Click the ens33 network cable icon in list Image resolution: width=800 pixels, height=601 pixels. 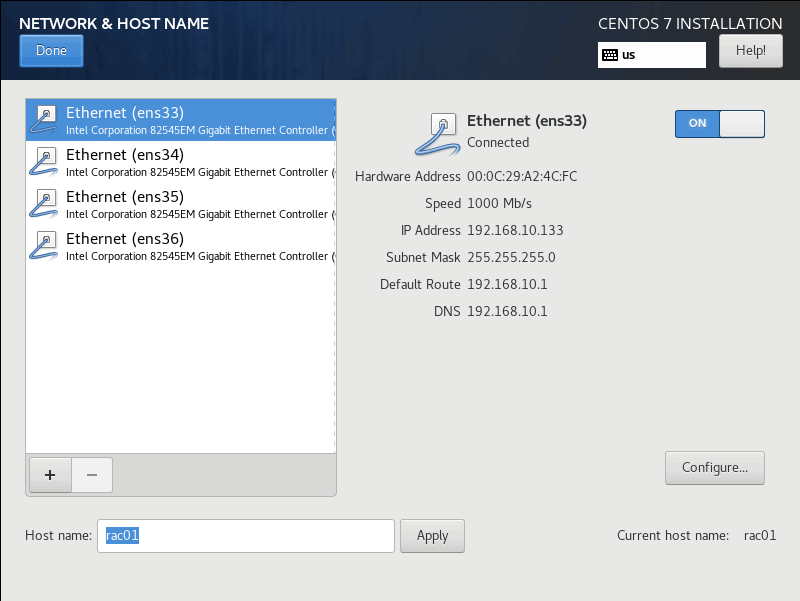(x=43, y=120)
